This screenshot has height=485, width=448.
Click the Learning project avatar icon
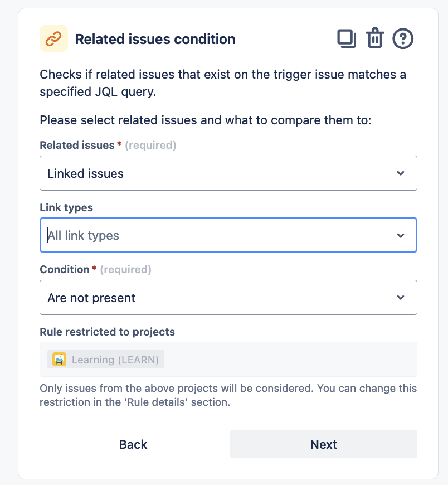point(59,360)
